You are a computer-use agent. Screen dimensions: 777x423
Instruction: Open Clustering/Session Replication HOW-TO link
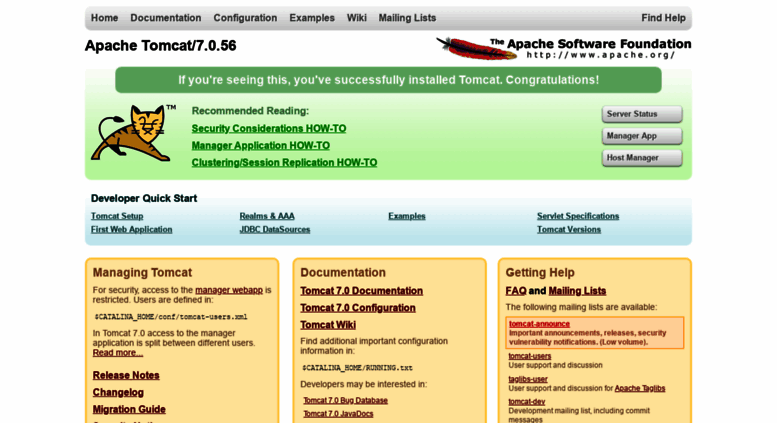(284, 162)
